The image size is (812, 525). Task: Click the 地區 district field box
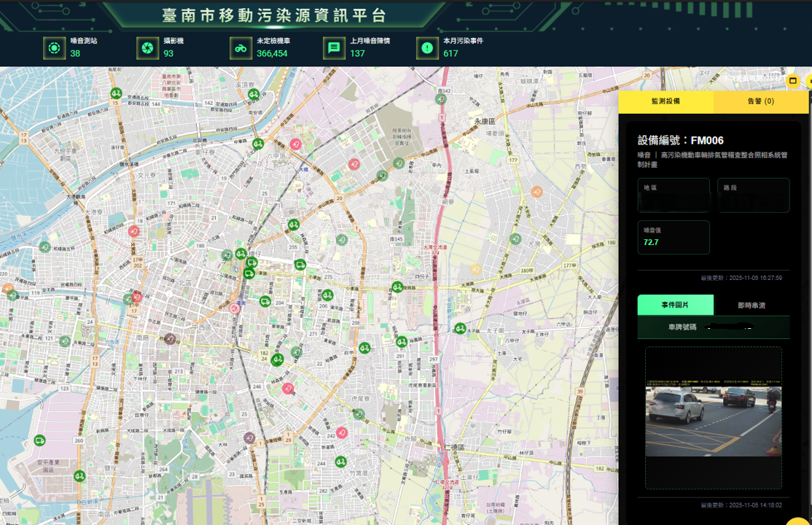coord(673,195)
